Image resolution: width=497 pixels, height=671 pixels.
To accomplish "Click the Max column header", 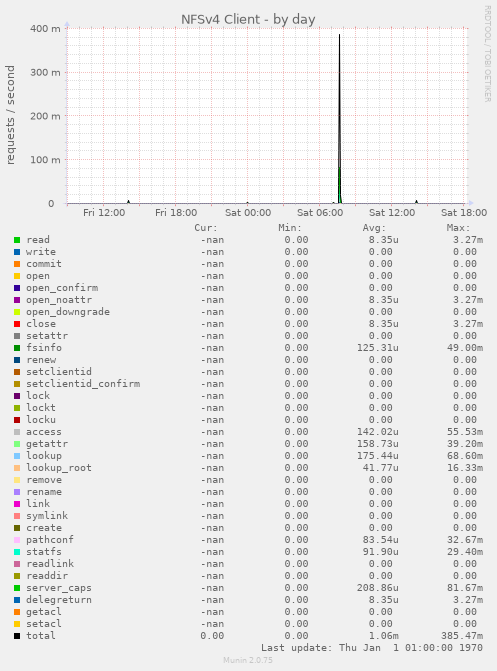I will pos(458,228).
